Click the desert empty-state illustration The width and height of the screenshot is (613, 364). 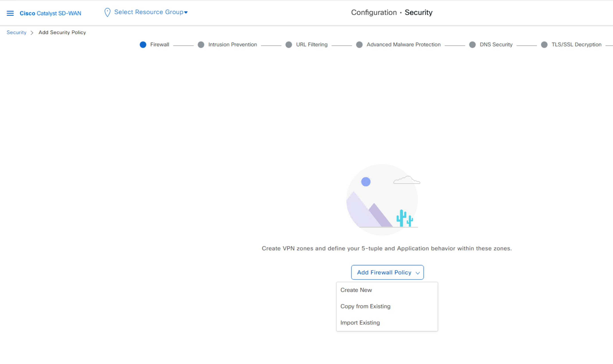[x=383, y=200]
